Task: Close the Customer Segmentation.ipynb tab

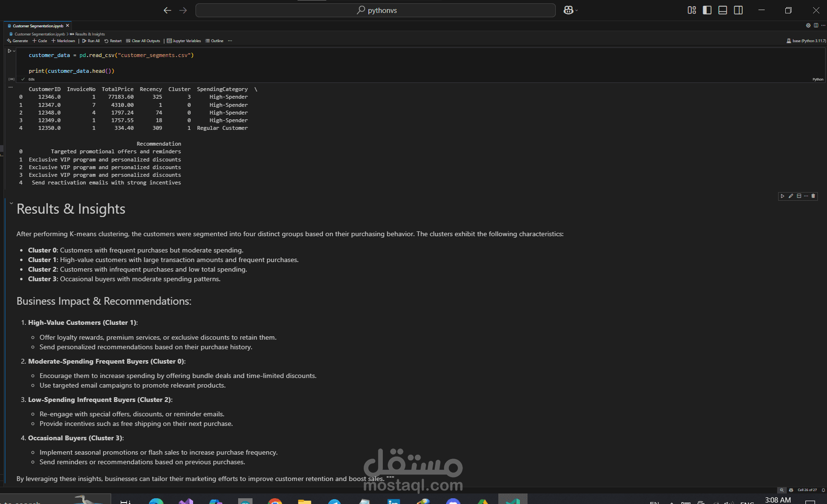Action: coord(68,26)
